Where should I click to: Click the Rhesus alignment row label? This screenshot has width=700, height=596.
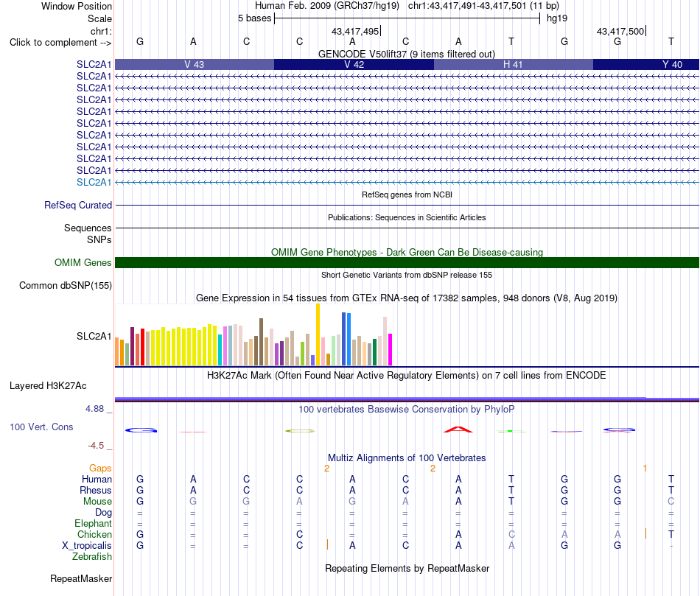point(96,490)
